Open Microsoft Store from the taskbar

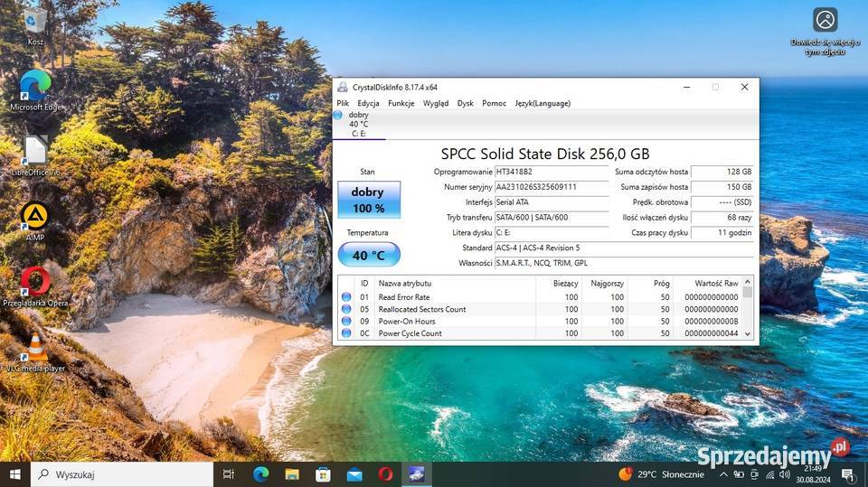[323, 474]
